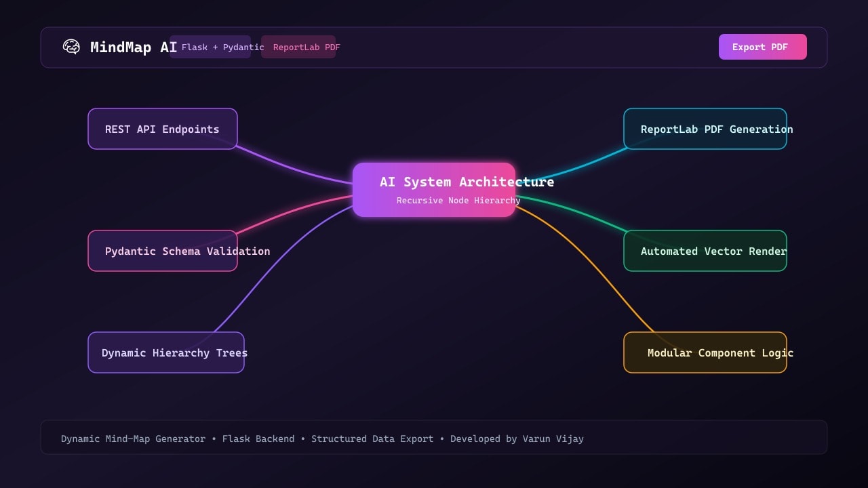Select the Automated Vector Render node

[x=705, y=251]
